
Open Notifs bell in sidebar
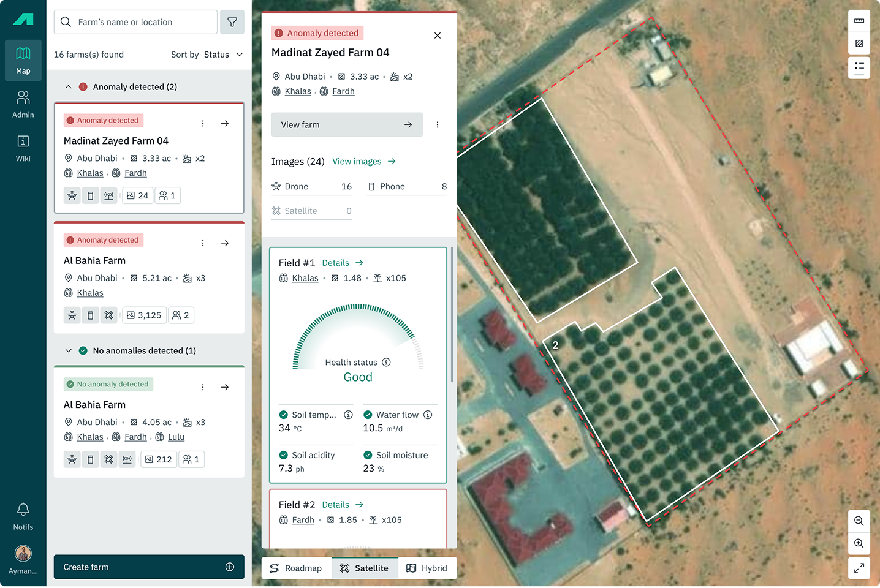coord(23,516)
